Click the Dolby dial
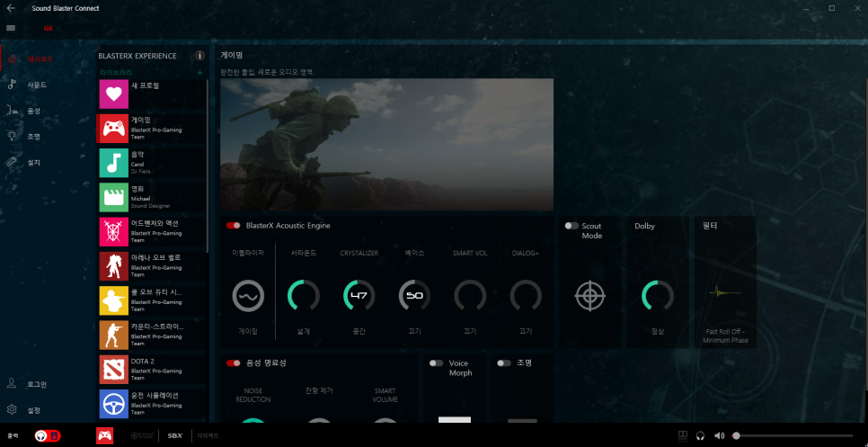 [x=658, y=296]
